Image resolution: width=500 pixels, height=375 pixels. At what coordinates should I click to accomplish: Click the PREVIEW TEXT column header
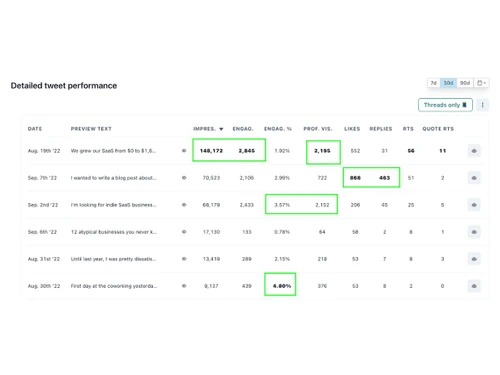(91, 129)
